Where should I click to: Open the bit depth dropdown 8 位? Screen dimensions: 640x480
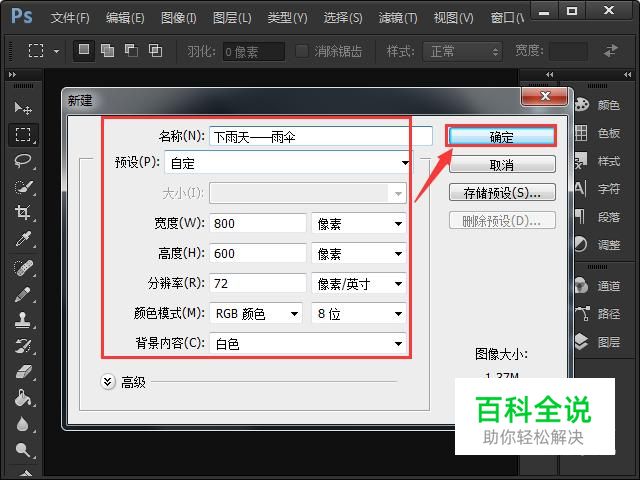pyautogui.click(x=358, y=313)
